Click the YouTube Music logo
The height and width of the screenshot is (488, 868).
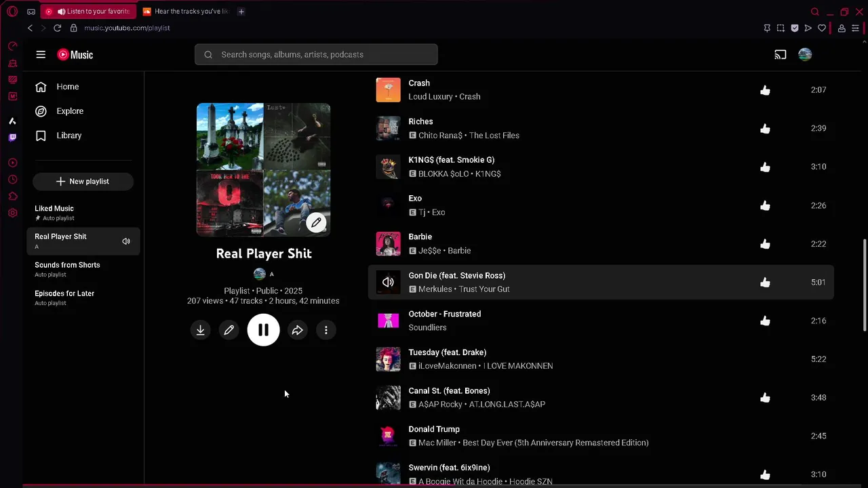tap(75, 55)
